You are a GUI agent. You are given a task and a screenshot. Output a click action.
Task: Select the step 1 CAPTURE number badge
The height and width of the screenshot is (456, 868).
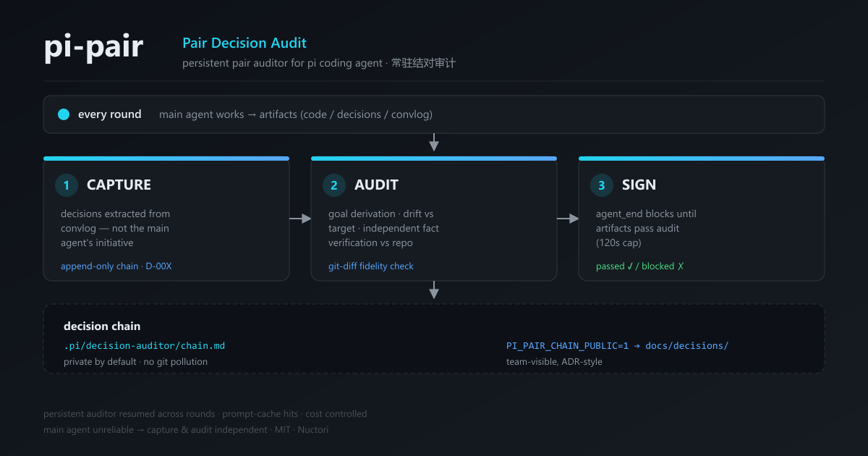(67, 185)
